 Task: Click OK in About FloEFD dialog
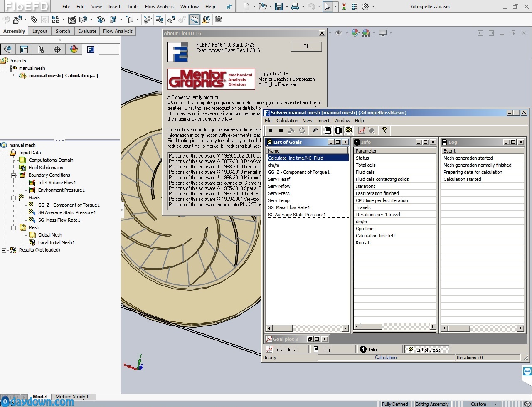306,47
